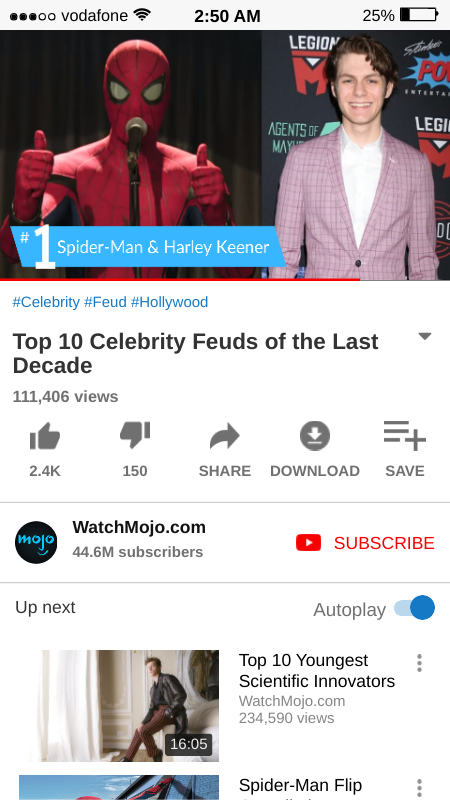Open the WatchMojo channel avatar
450x800 pixels.
point(36,542)
